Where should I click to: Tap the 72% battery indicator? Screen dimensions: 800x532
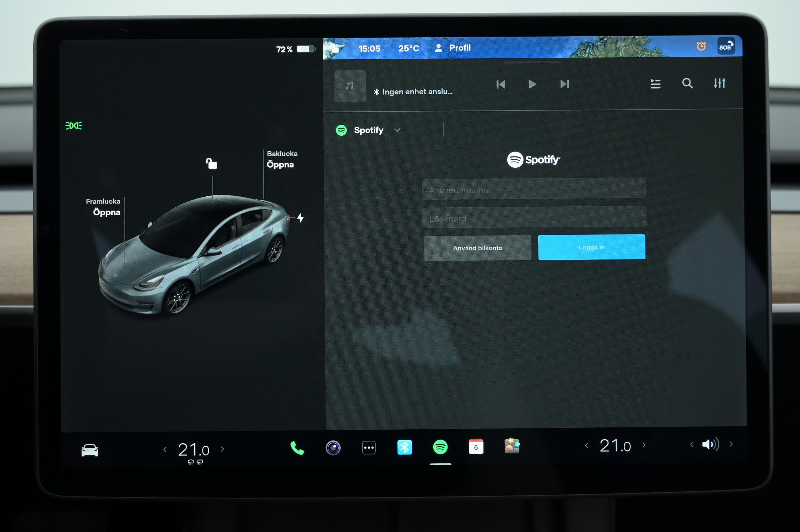tap(296, 49)
